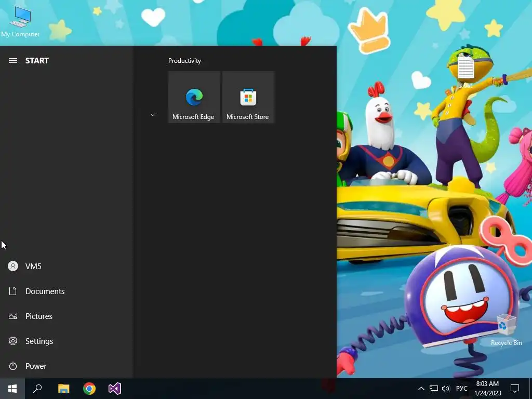
Task: Click the Productivity group header
Action: tap(184, 61)
